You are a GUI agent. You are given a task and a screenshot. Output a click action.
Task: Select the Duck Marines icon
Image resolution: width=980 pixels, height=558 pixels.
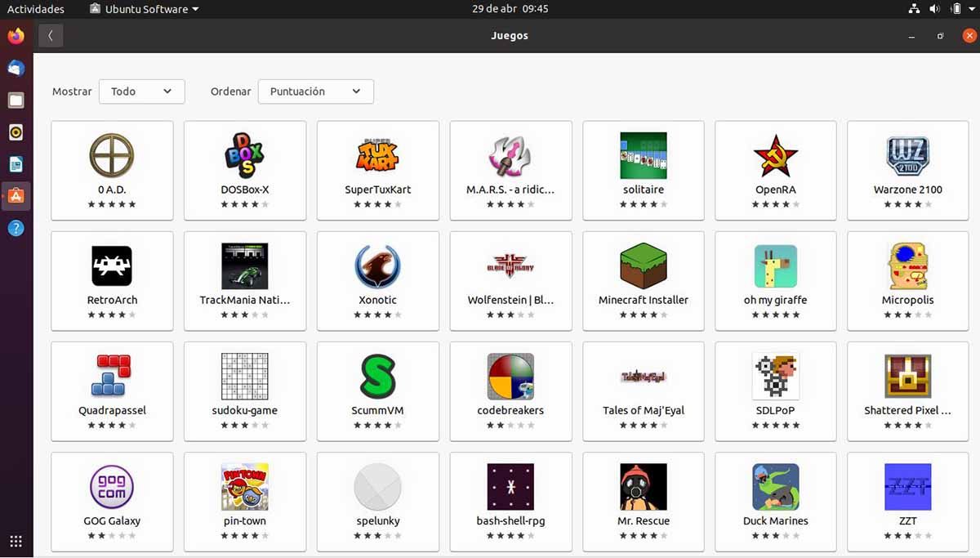pos(776,487)
